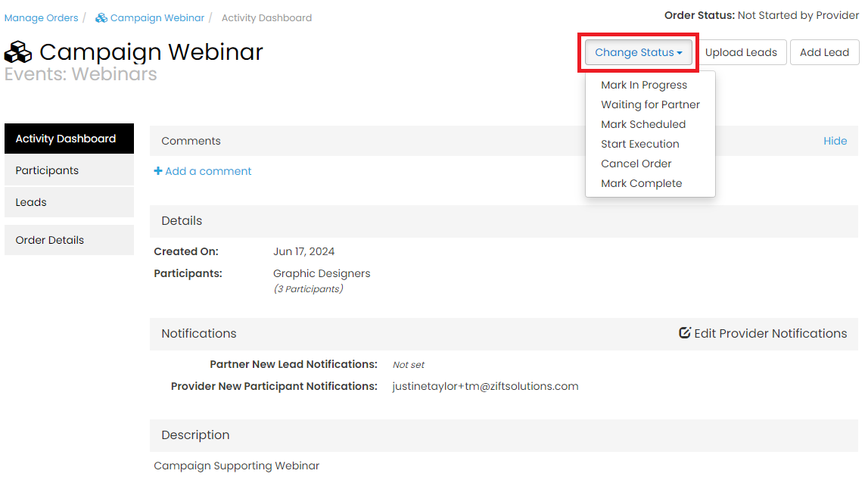Click the caret arrow on Change Status

click(680, 53)
